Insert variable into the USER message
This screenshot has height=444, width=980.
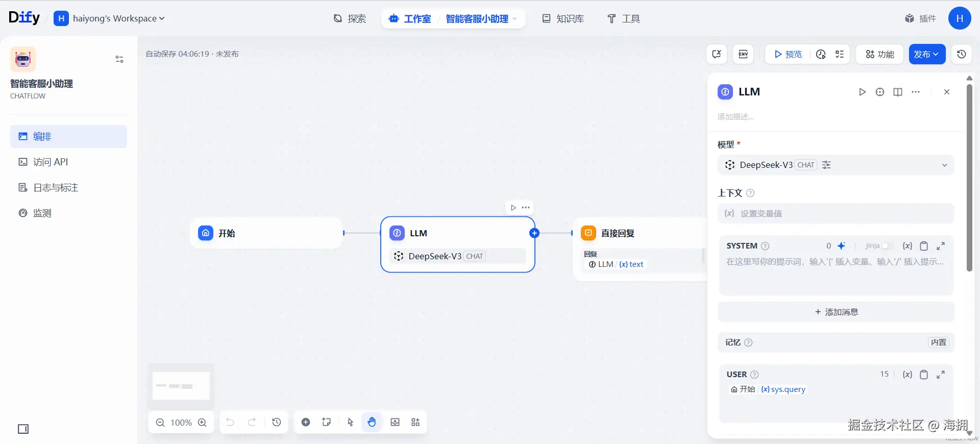pyautogui.click(x=908, y=375)
